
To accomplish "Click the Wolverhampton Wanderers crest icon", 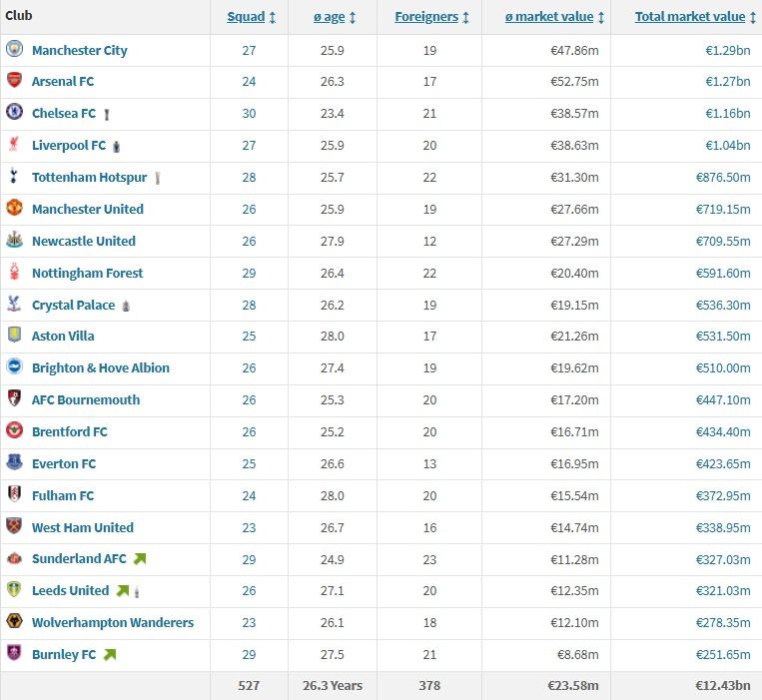I will click(14, 622).
